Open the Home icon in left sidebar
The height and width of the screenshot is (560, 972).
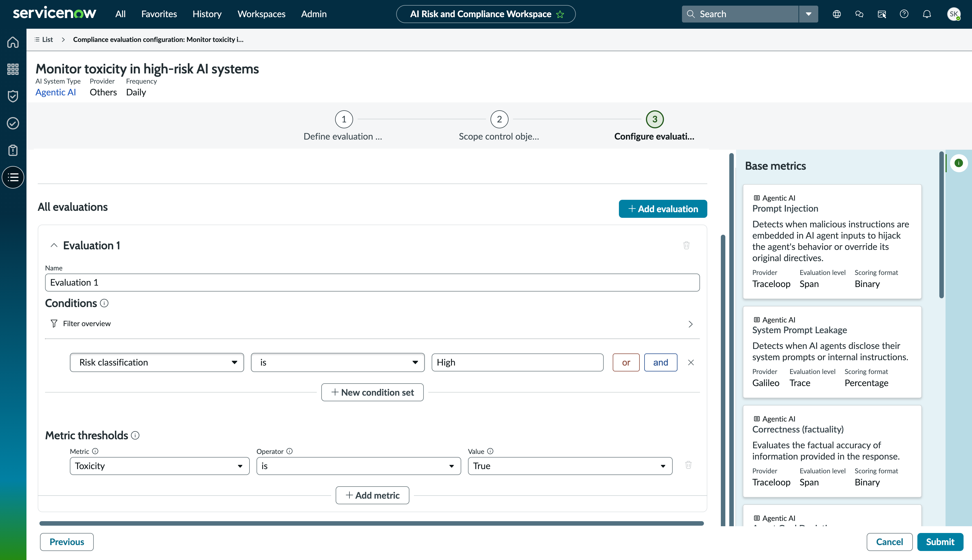13,42
